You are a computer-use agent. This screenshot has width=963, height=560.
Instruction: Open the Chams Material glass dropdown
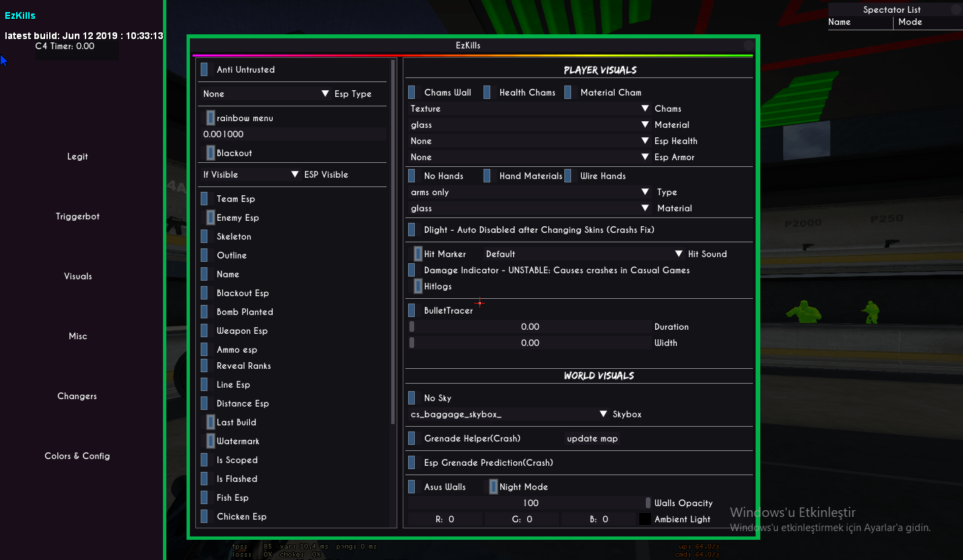530,125
